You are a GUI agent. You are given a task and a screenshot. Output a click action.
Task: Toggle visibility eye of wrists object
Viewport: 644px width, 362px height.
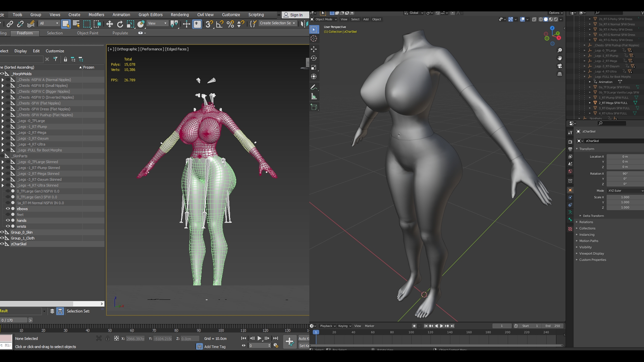pyautogui.click(x=8, y=226)
